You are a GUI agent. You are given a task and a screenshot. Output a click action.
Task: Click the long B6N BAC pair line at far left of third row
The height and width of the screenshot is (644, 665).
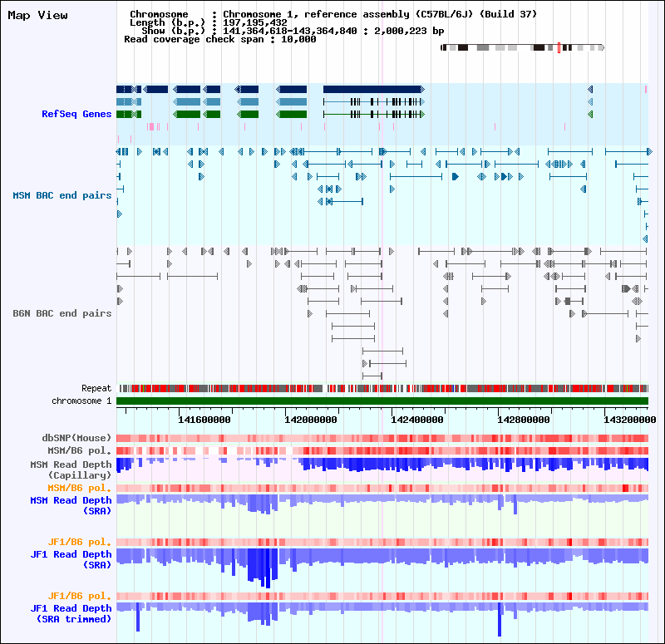(x=138, y=277)
